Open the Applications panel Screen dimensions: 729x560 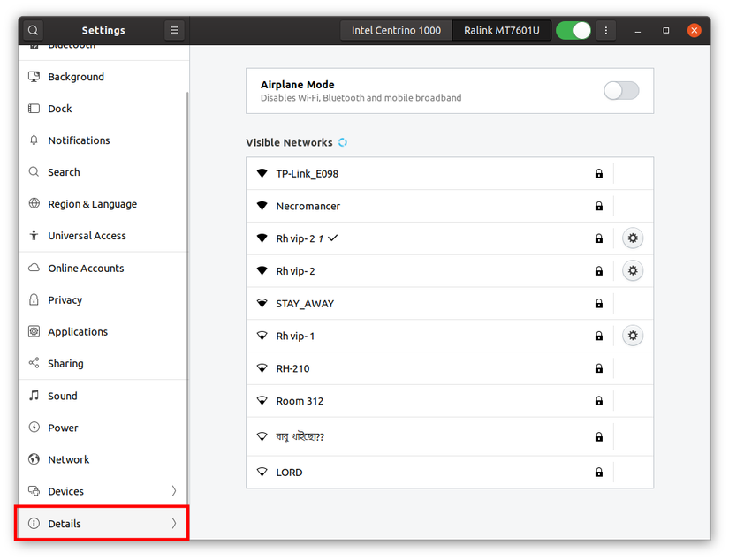pos(103,332)
